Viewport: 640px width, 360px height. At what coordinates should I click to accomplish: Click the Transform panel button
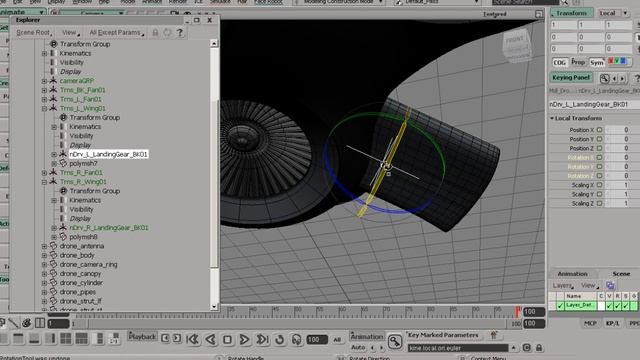pos(571,13)
